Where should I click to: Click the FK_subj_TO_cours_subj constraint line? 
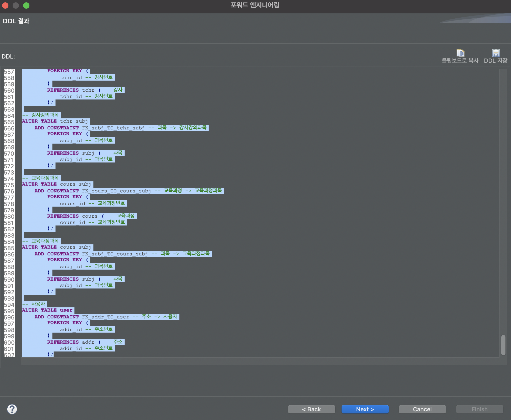point(115,254)
